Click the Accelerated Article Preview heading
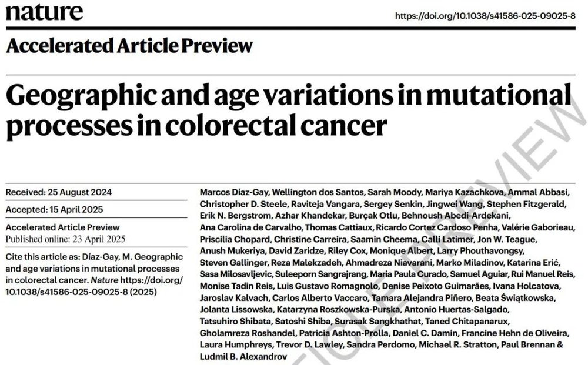 point(129,45)
